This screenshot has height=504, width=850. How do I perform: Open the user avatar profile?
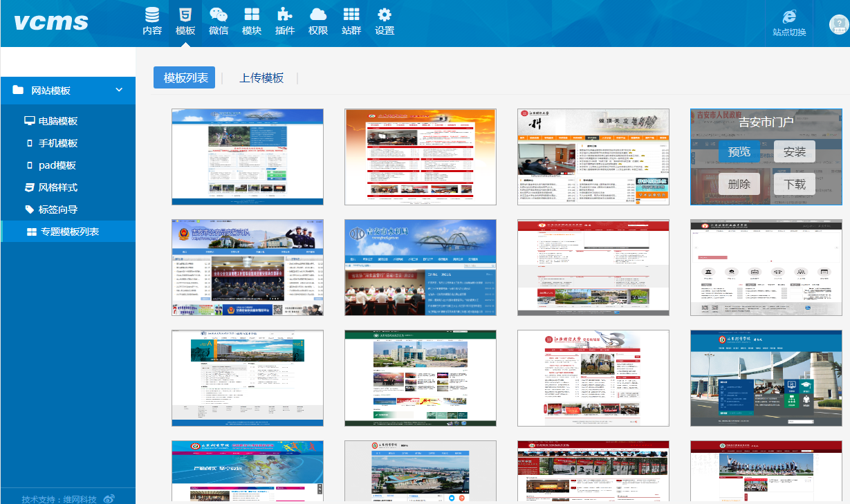tap(839, 25)
